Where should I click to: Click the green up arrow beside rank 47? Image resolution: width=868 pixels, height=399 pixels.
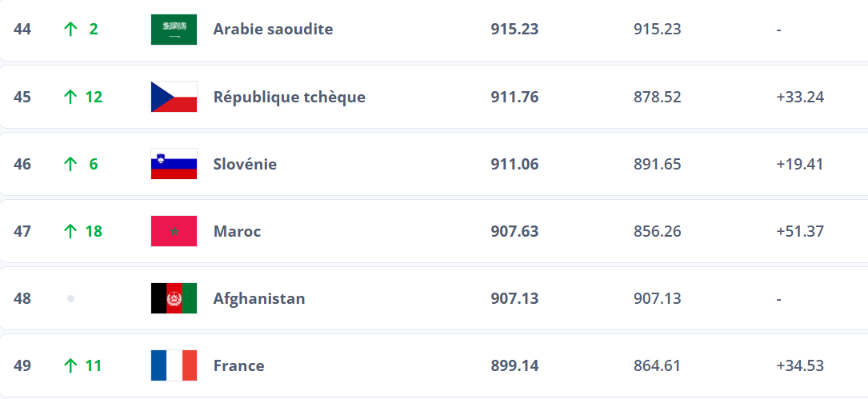(70, 231)
